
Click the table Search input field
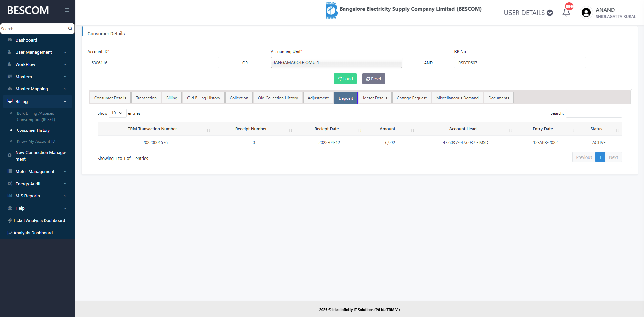point(593,113)
